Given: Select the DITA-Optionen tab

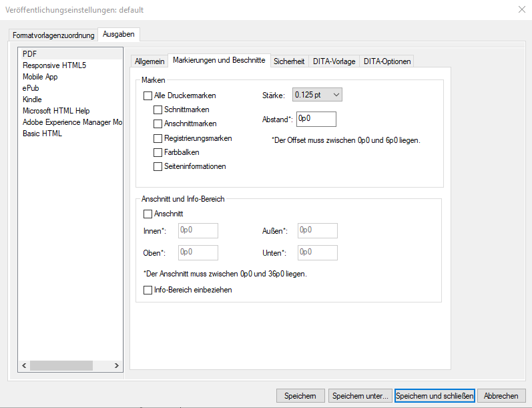Looking at the screenshot, I should (387, 61).
